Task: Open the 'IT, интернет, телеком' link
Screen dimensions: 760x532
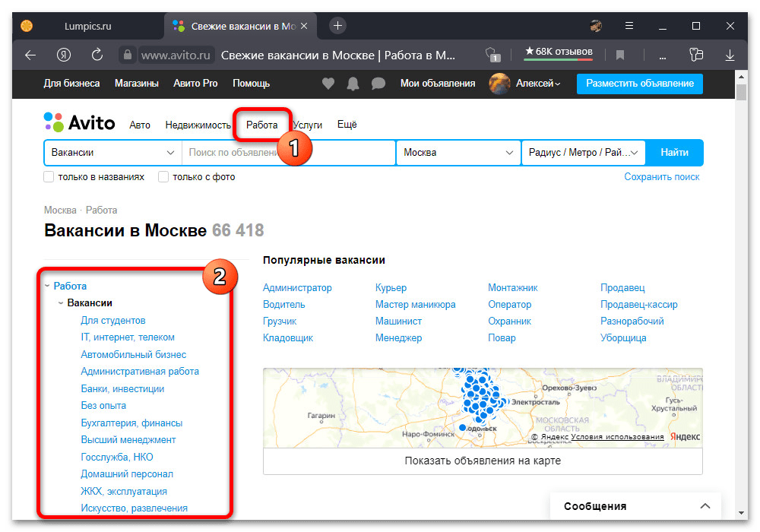Action: 128,337
